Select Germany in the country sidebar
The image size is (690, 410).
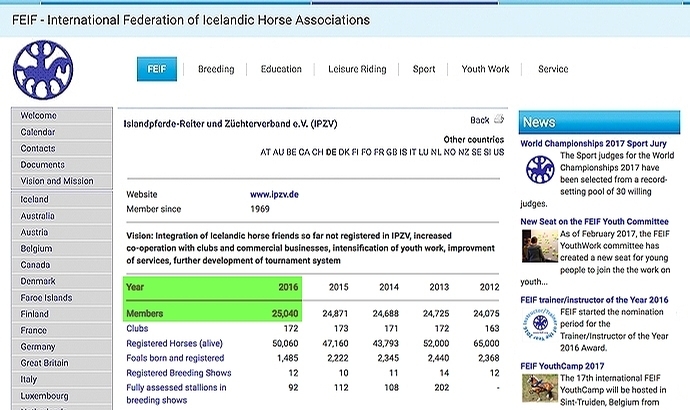pos(62,347)
